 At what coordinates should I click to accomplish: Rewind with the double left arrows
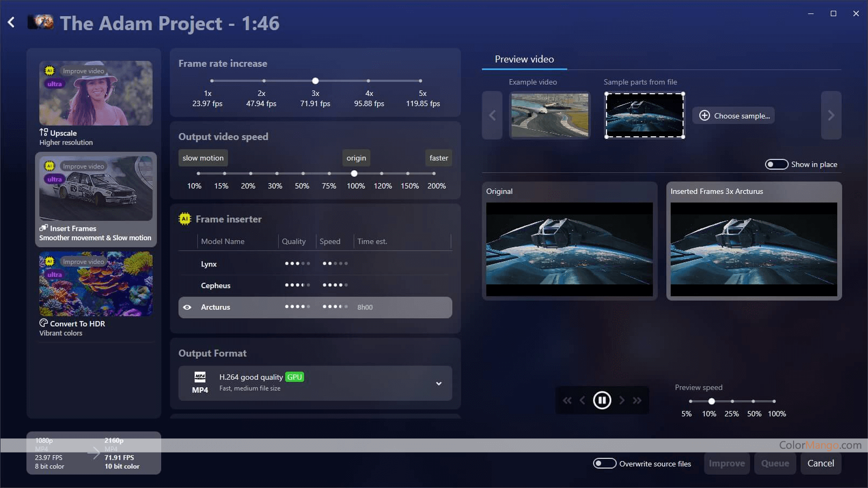pos(567,400)
